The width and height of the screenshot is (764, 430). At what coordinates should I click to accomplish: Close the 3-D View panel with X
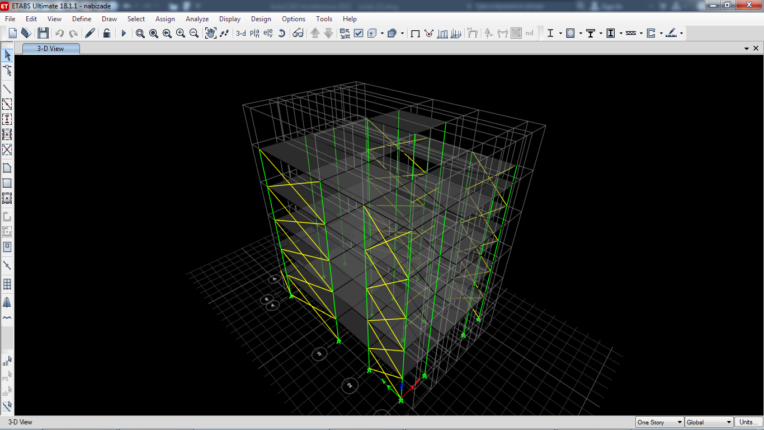click(x=755, y=48)
